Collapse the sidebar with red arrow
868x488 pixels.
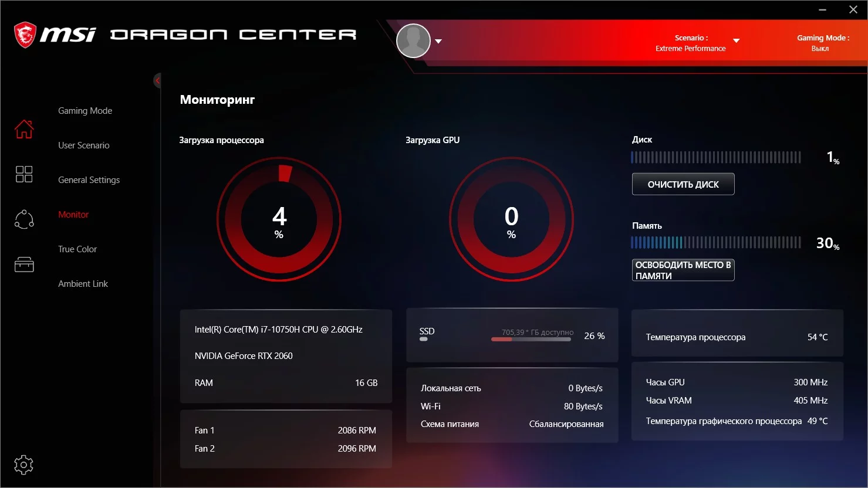(x=157, y=80)
